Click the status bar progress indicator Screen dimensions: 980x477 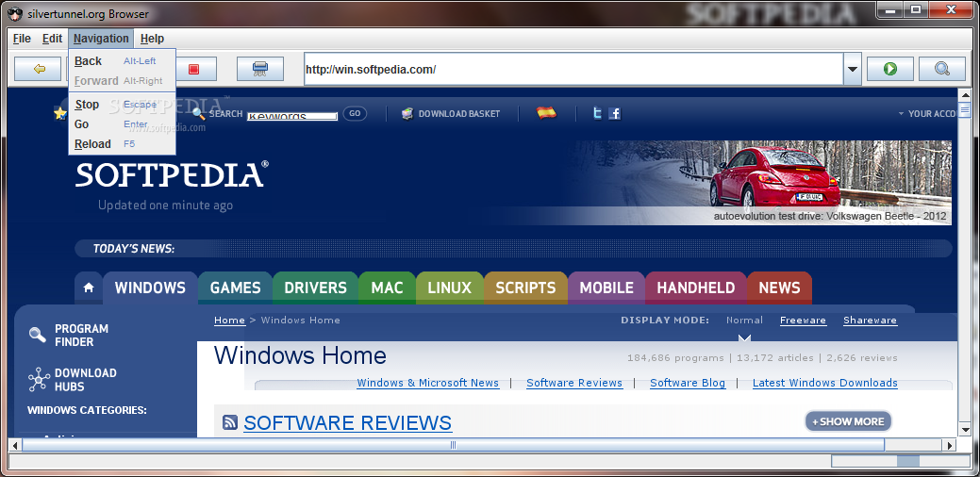[x=900, y=461]
